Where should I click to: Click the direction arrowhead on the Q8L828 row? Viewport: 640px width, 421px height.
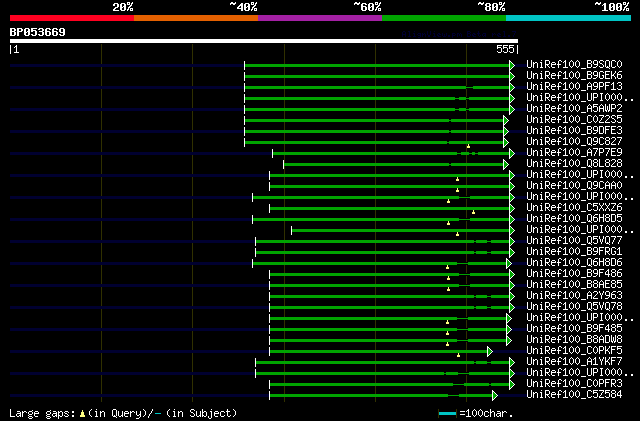click(x=506, y=165)
